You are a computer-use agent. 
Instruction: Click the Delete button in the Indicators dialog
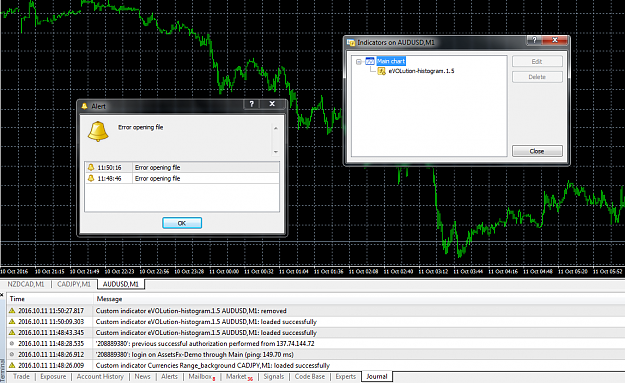(537, 77)
